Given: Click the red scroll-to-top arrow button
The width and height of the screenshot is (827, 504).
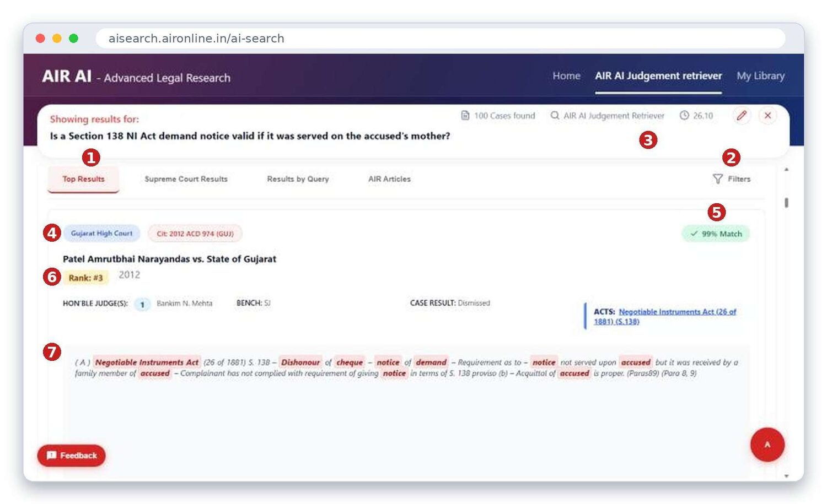Looking at the screenshot, I should point(767,445).
